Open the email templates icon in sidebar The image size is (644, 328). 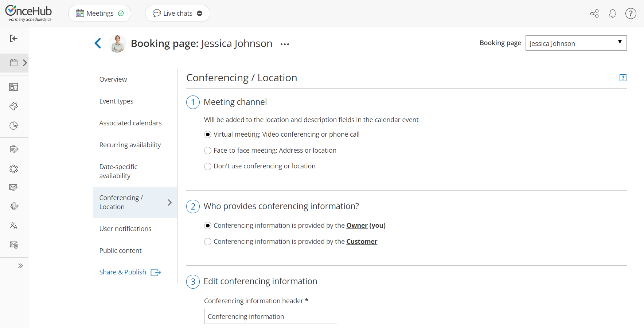pyautogui.click(x=13, y=245)
